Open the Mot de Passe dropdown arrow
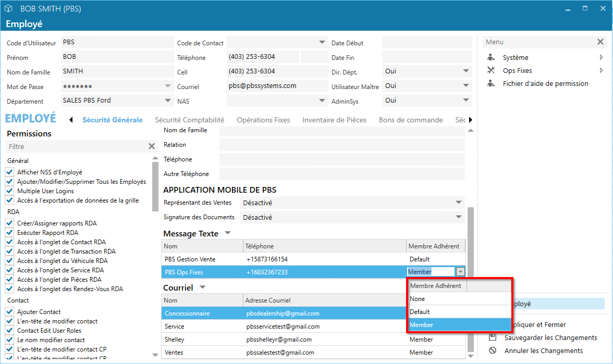613x364 pixels. [168, 86]
